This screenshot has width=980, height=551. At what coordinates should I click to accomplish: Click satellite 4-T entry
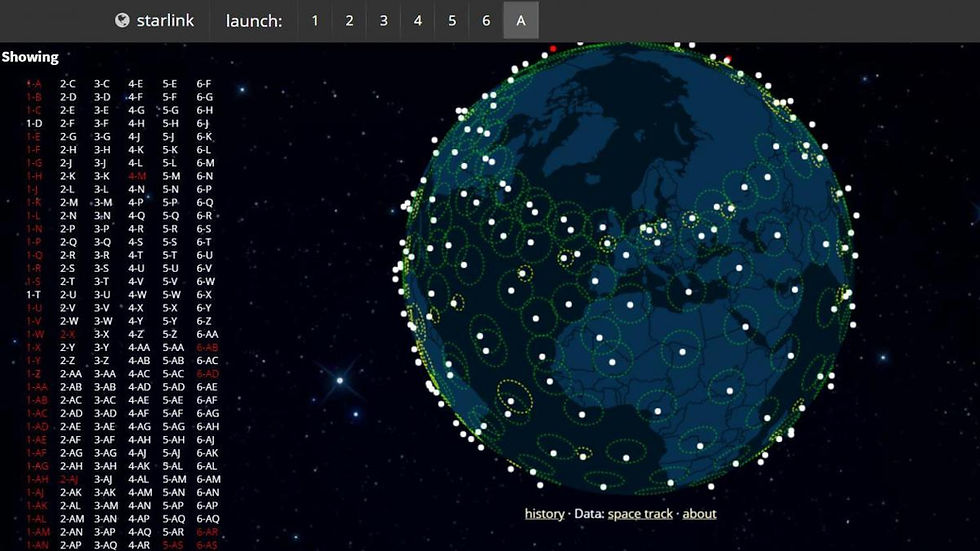(136, 255)
